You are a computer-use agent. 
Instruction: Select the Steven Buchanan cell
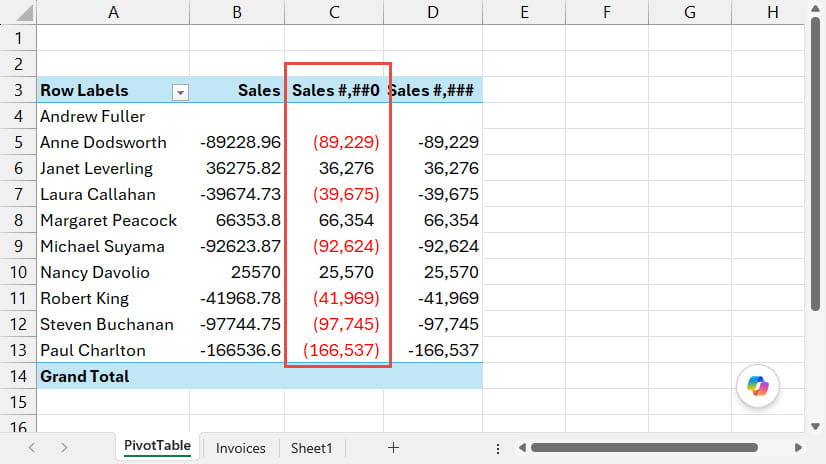tap(113, 324)
